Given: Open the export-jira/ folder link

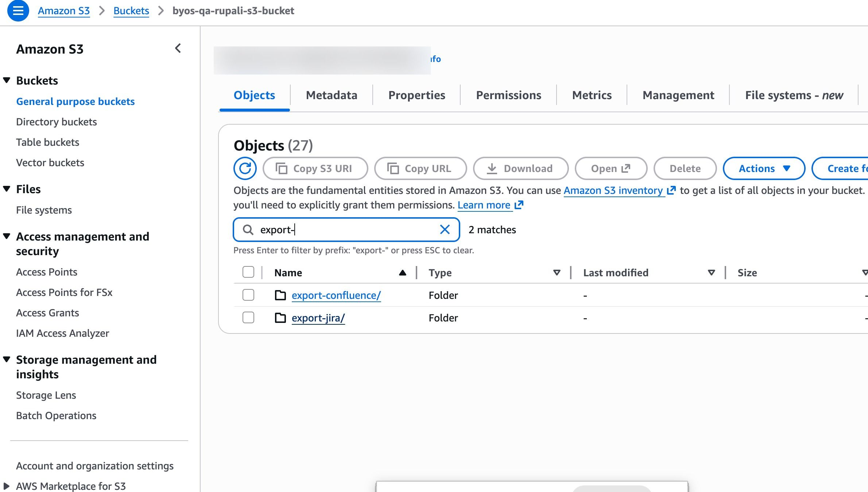Looking at the screenshot, I should tap(318, 318).
